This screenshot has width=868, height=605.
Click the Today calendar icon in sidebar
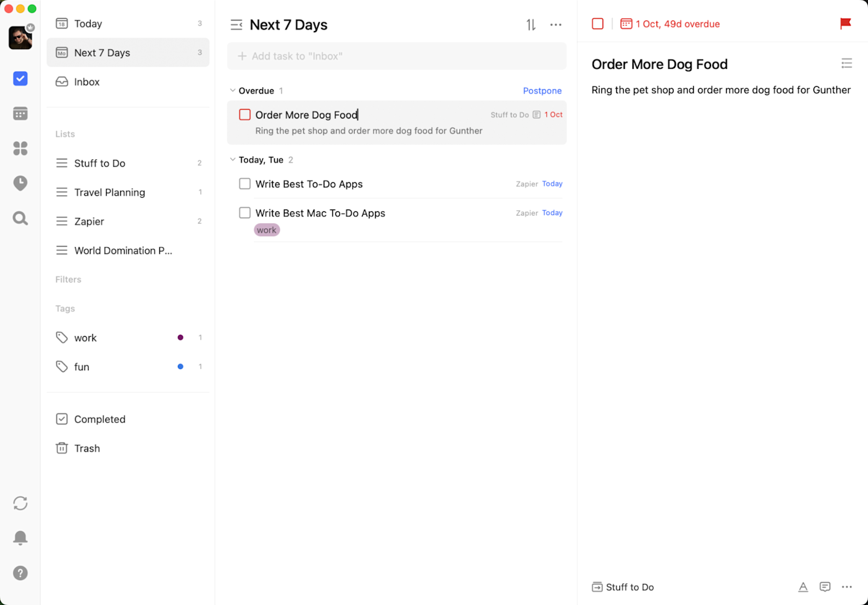pyautogui.click(x=62, y=24)
